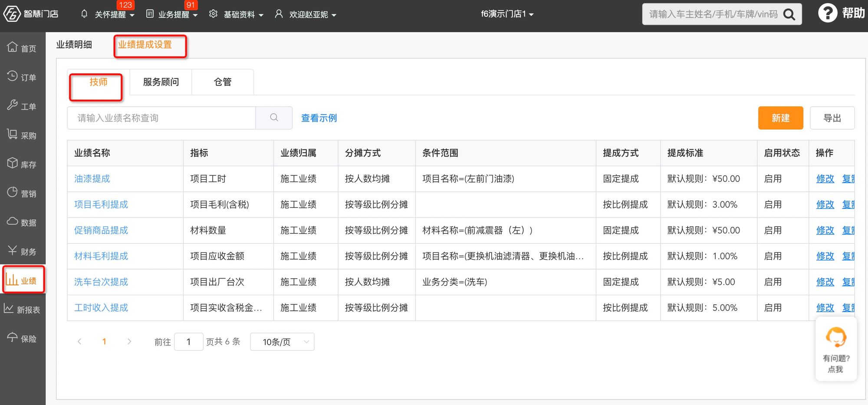
Task: Select the 仓管 tab
Action: click(223, 82)
